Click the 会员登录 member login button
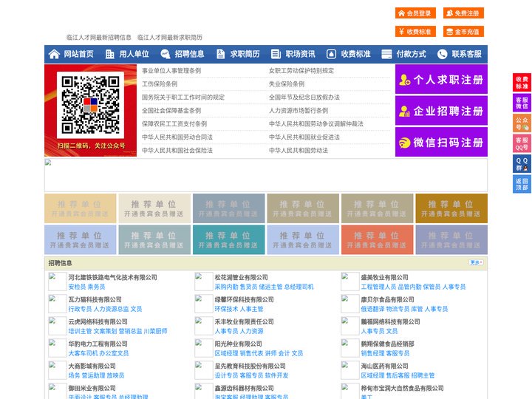Screen dimensions: 532x399 tap(415, 13)
